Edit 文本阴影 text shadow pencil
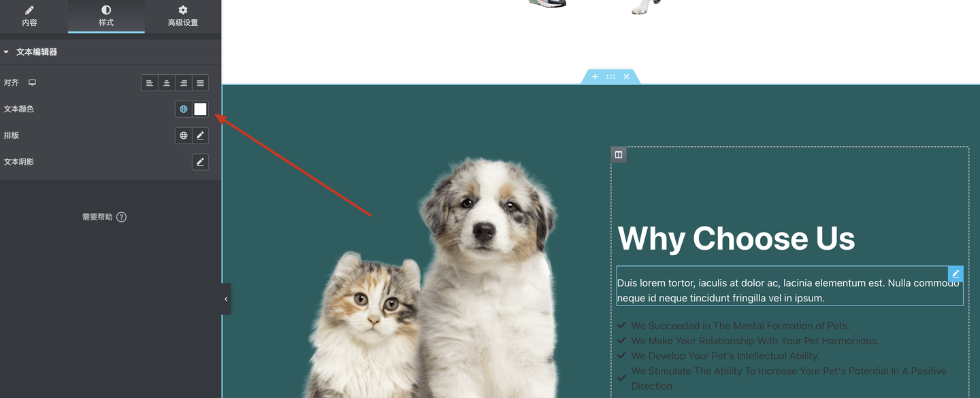 click(200, 162)
